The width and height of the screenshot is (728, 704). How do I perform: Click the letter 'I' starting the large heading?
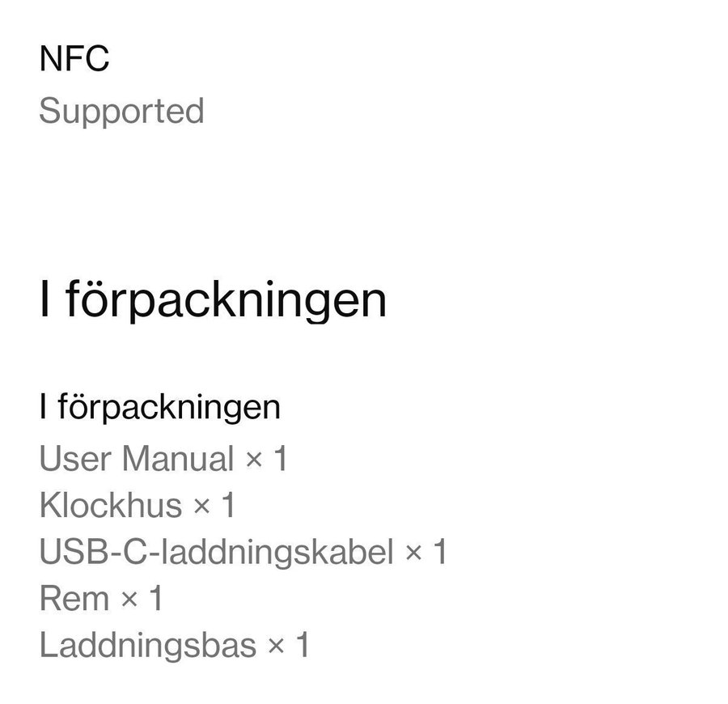(x=44, y=301)
